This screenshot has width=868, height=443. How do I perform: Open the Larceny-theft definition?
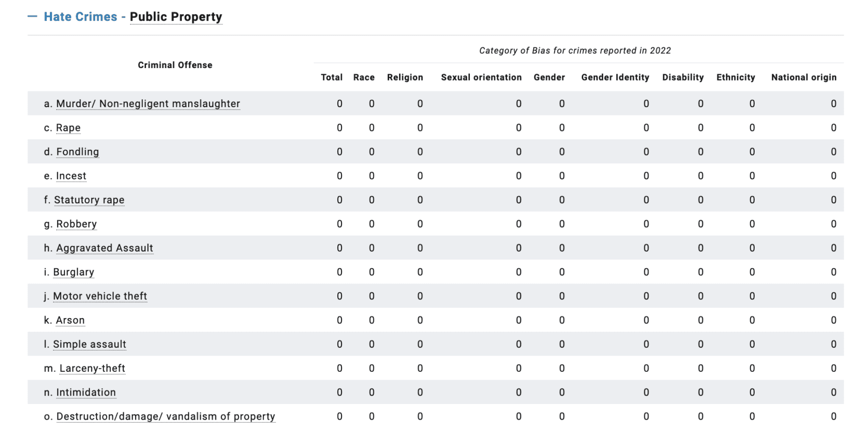[x=92, y=368]
